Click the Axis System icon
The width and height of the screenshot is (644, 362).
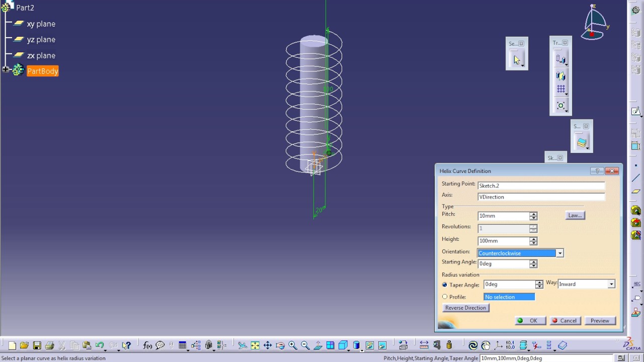tap(498, 345)
